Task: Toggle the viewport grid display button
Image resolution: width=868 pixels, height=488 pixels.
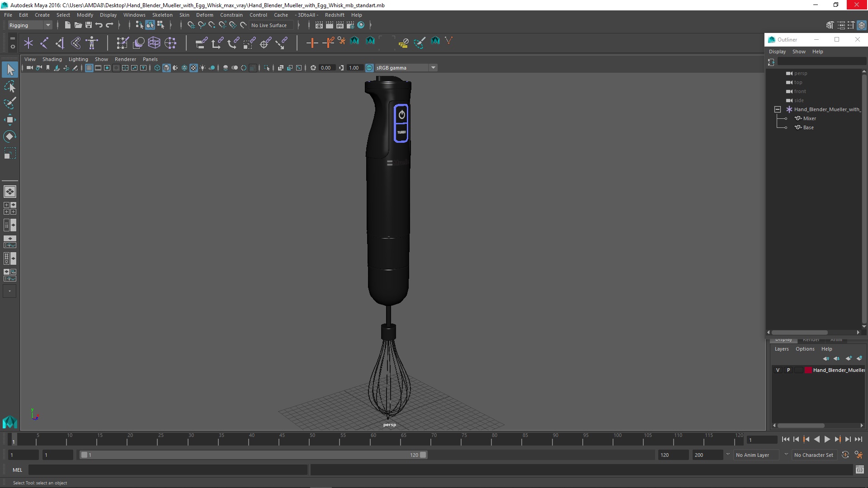Action: (x=89, y=68)
